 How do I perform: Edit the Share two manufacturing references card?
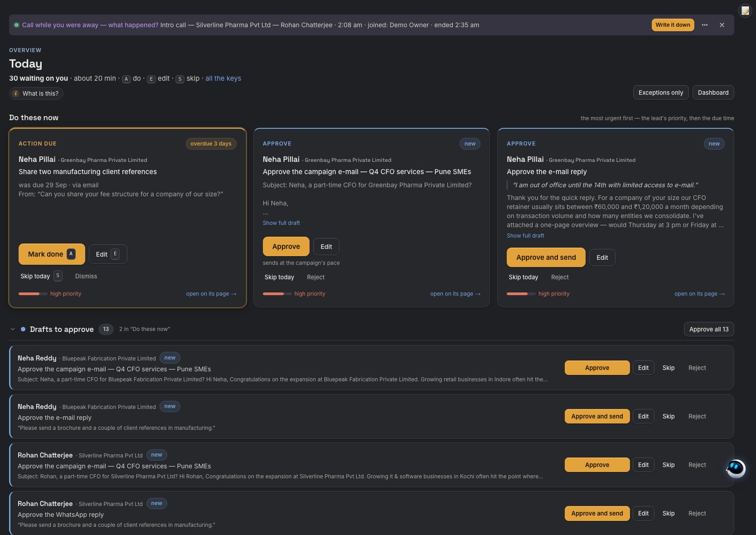click(108, 254)
